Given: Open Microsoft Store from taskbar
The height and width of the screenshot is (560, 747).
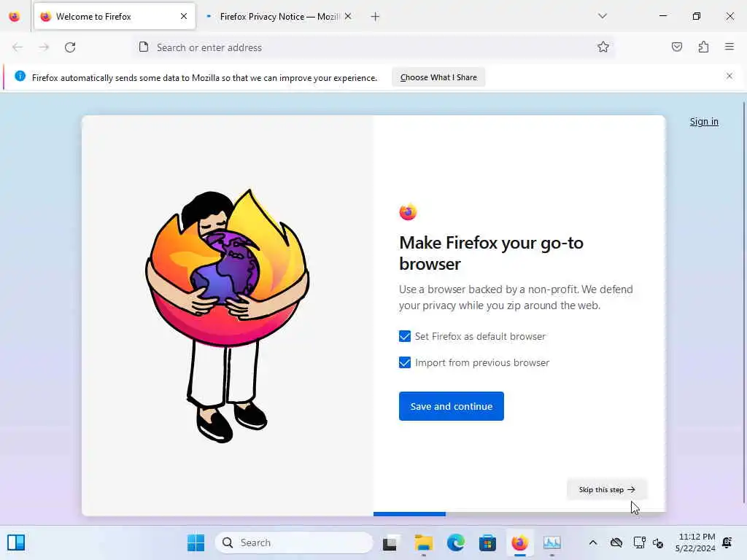Looking at the screenshot, I should 487,542.
